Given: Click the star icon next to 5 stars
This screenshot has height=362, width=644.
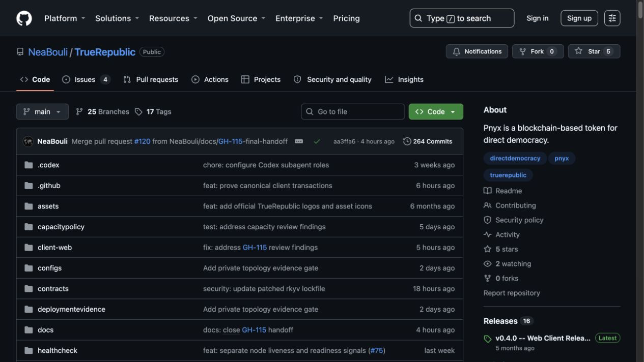Looking at the screenshot, I should [487, 249].
